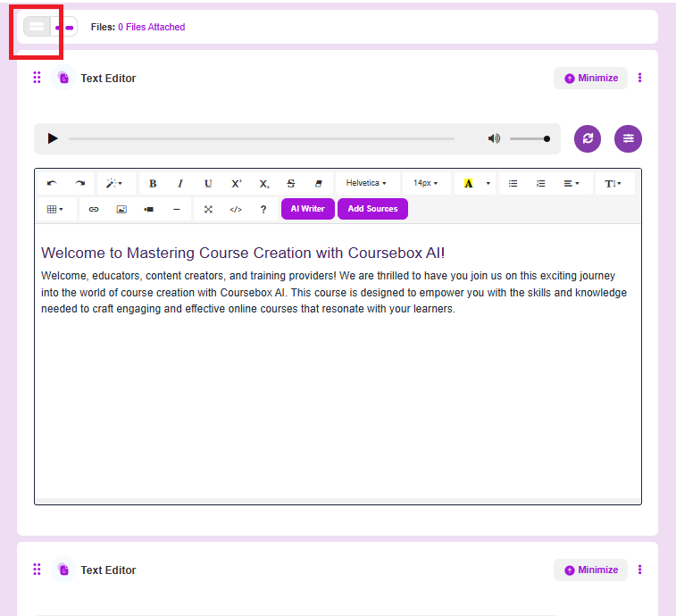Insert an ordered numbered list
This screenshot has width=676, height=616.
pyautogui.click(x=540, y=184)
